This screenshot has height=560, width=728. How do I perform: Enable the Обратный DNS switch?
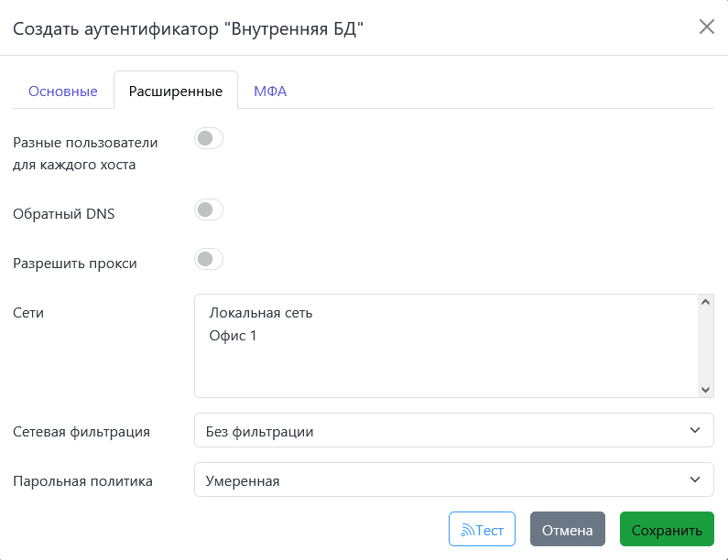tap(209, 210)
